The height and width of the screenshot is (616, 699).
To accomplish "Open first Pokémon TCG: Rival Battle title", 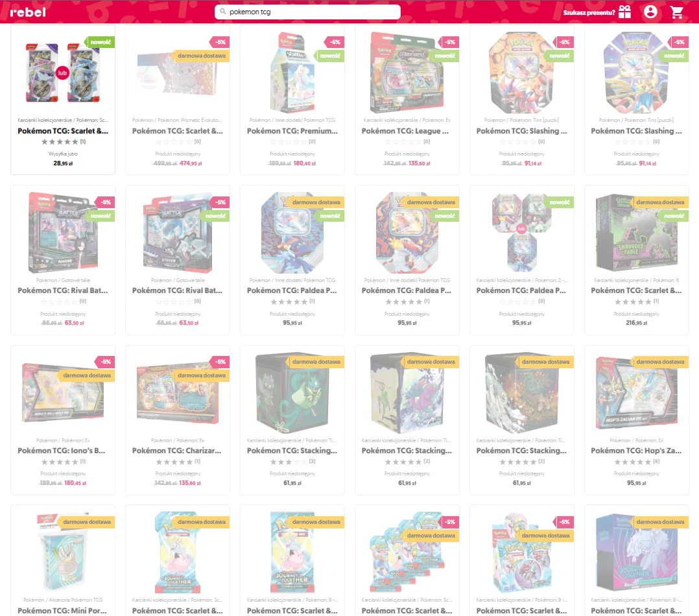I will pos(63,290).
